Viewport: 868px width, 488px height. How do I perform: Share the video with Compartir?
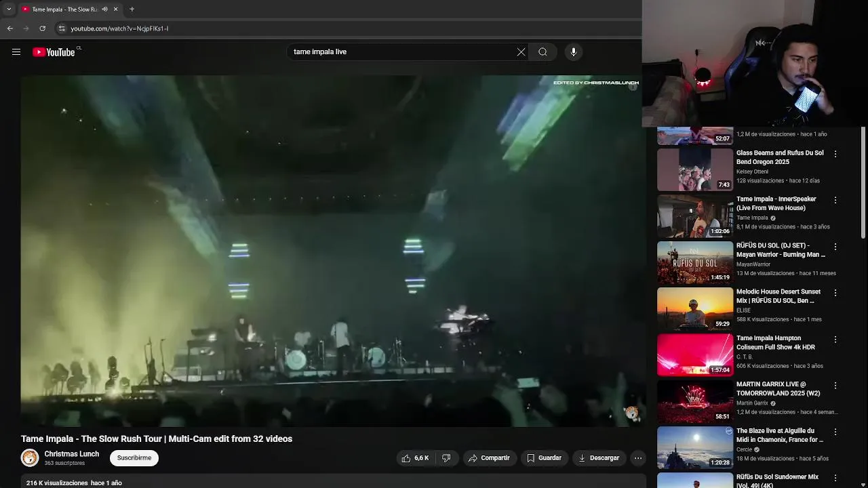point(489,458)
